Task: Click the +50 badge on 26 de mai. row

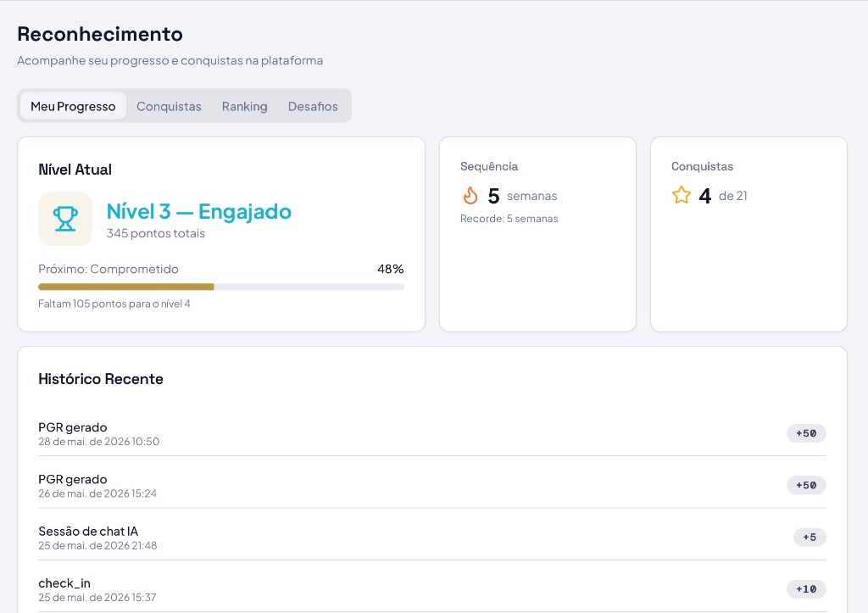Action: (806, 485)
